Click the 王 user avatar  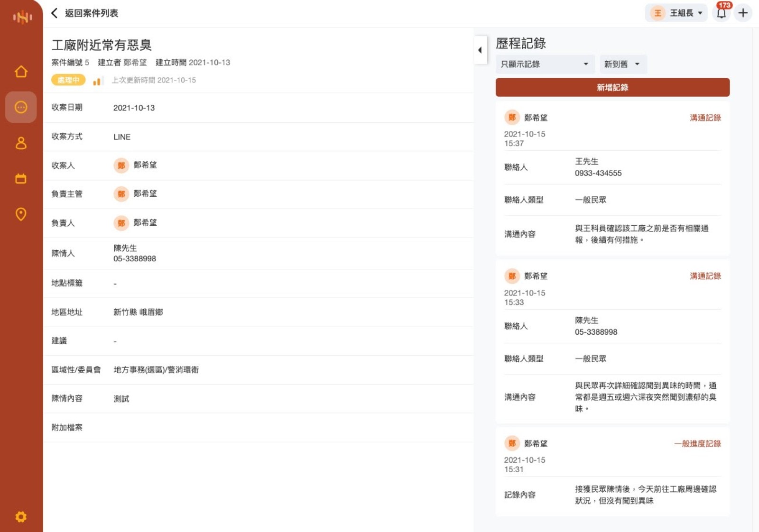[x=657, y=13]
